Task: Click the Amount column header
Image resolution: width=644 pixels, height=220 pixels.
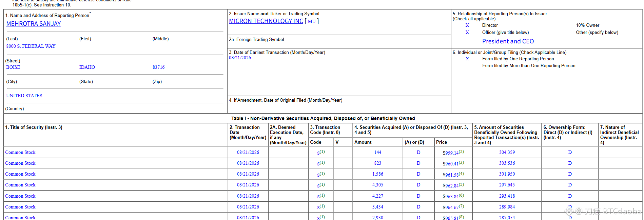Action: 363,142
